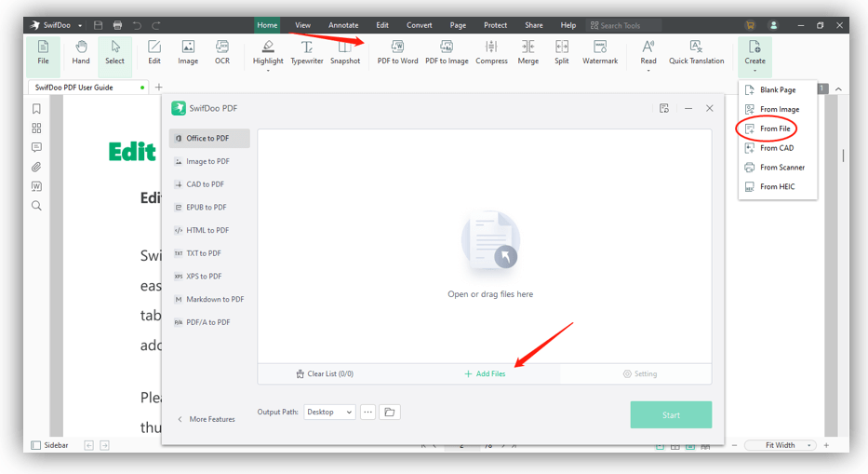Open PDF to Word converter
This screenshot has height=474, width=868.
tap(397, 53)
